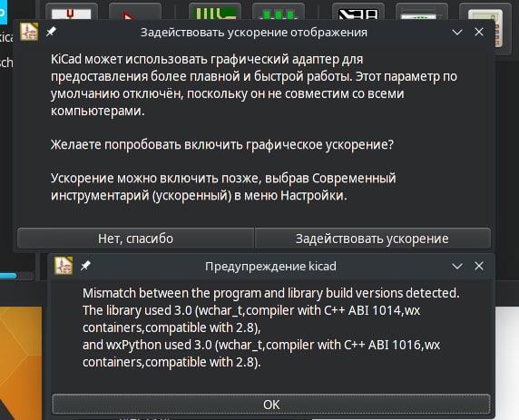Confirm the kicad warning with OK
519x420 pixels.
271,404
